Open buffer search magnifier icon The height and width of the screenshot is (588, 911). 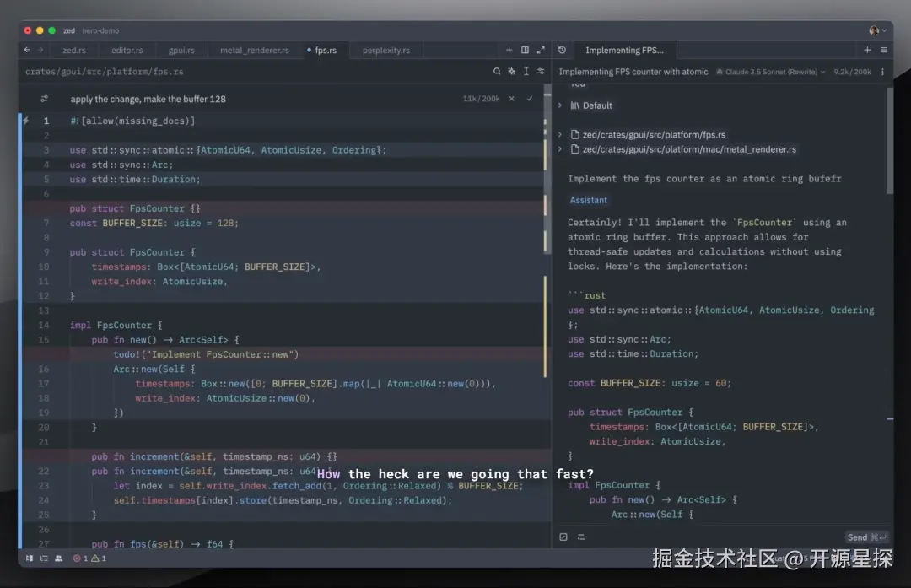coord(497,72)
